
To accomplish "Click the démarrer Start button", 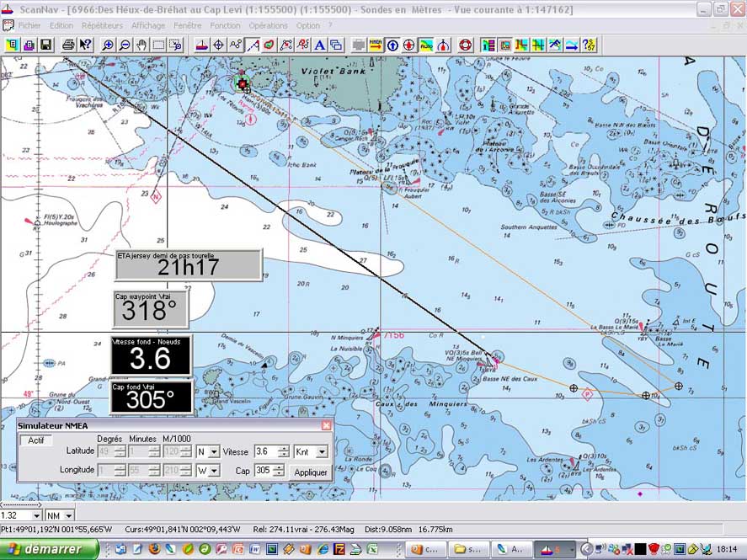I will (49, 550).
